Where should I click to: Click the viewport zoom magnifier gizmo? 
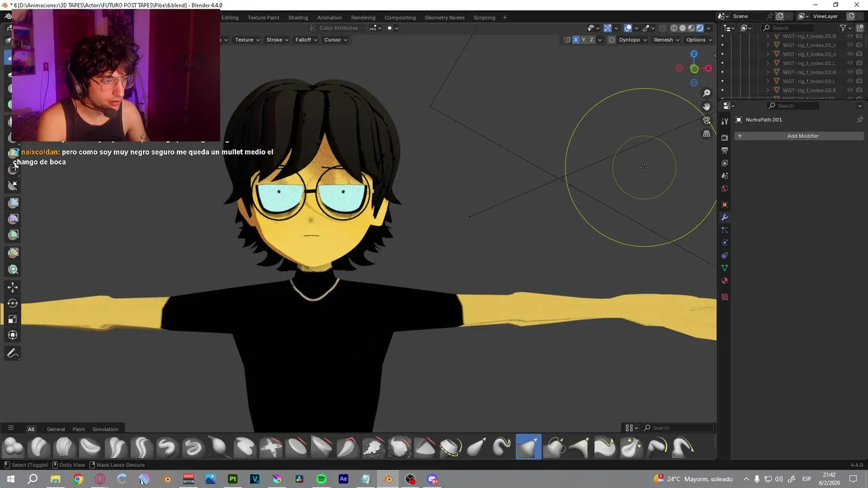coord(707,93)
